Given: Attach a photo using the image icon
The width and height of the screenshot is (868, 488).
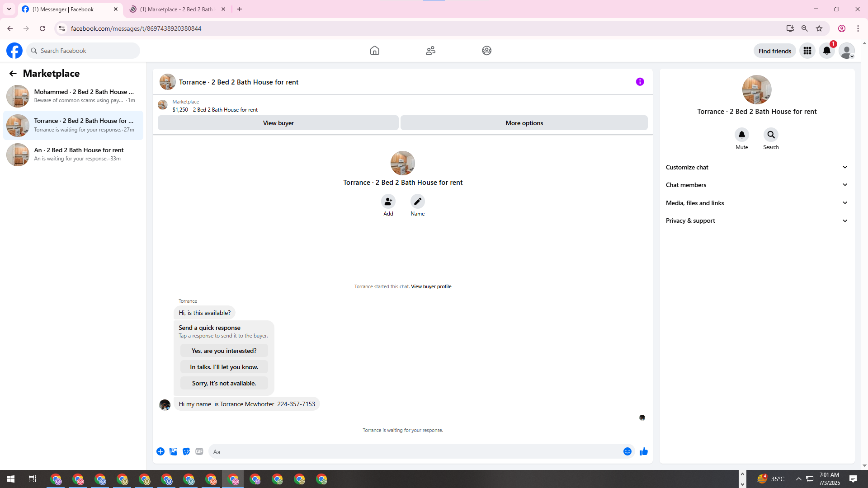Looking at the screenshot, I should click(x=173, y=451).
